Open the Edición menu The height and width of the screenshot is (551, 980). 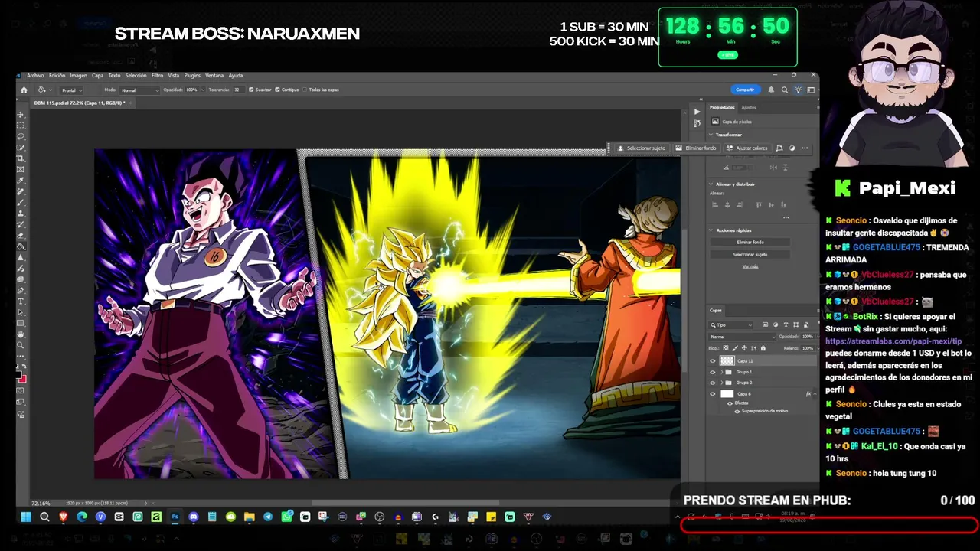tap(57, 76)
